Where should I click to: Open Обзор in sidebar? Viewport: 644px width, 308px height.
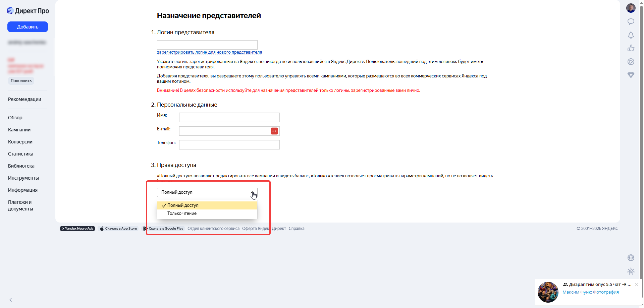click(15, 118)
